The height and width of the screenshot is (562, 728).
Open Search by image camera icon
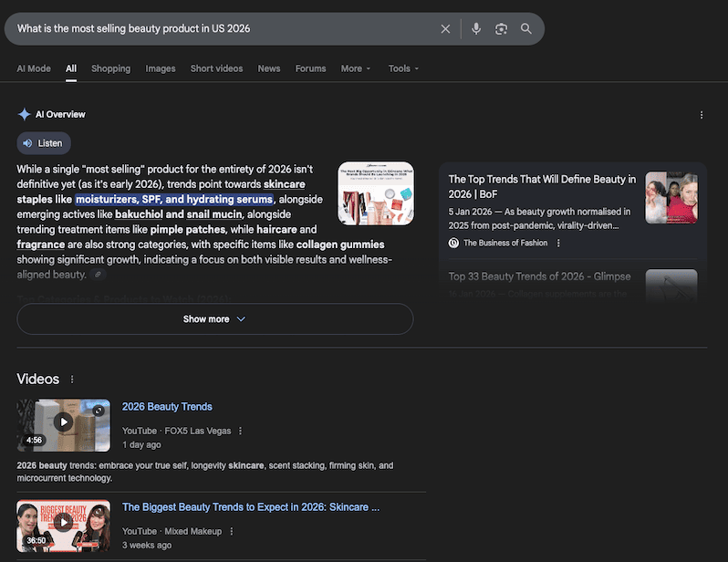click(x=501, y=29)
